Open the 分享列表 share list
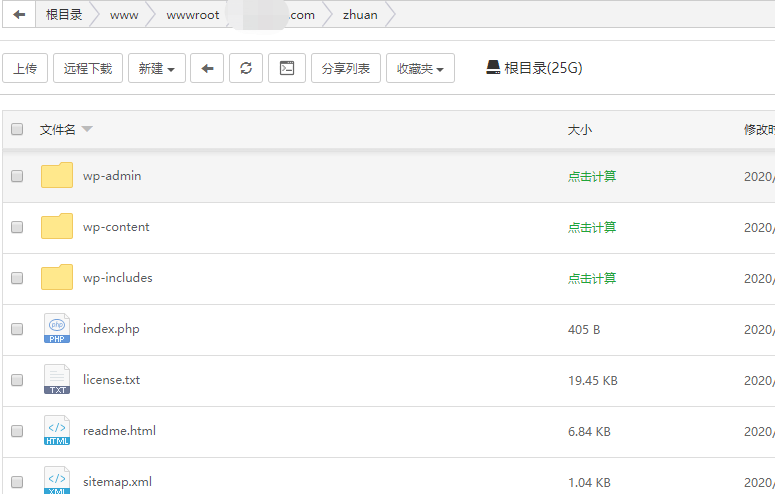This screenshot has height=494, width=775. [x=345, y=69]
